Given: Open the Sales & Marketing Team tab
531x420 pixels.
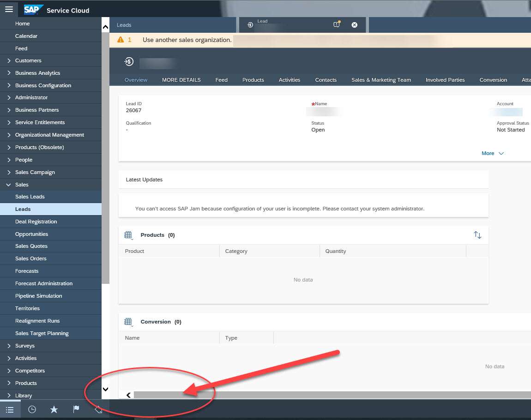Looking at the screenshot, I should tap(381, 80).
